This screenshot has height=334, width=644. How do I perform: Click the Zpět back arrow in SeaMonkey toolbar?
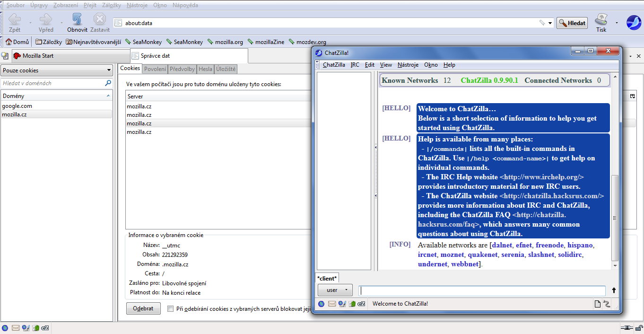[15, 19]
